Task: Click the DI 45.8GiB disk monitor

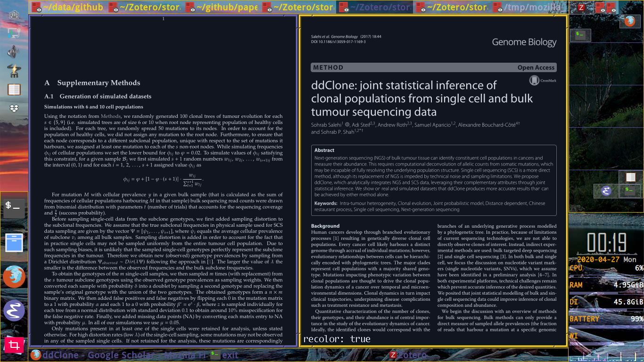Action: [x=606, y=302]
